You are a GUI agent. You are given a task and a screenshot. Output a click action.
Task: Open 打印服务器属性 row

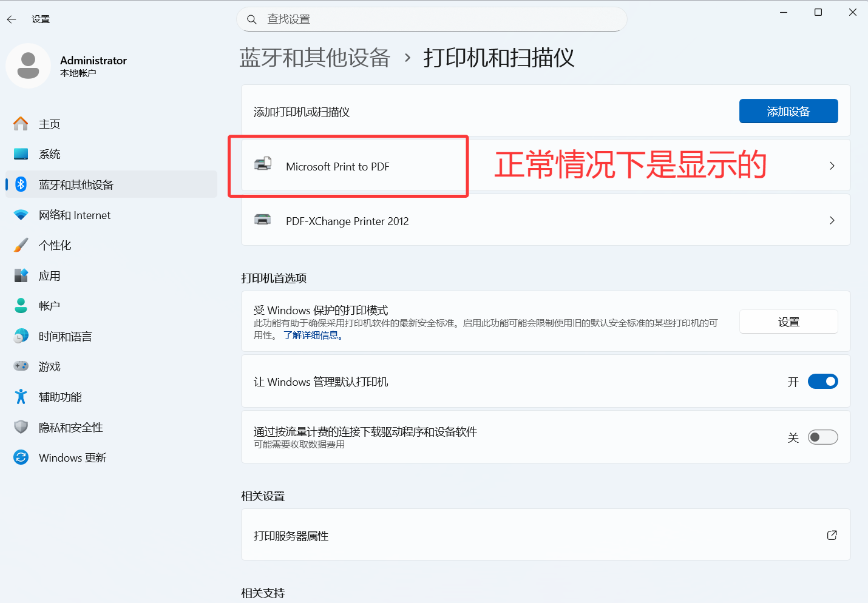tap(546, 534)
